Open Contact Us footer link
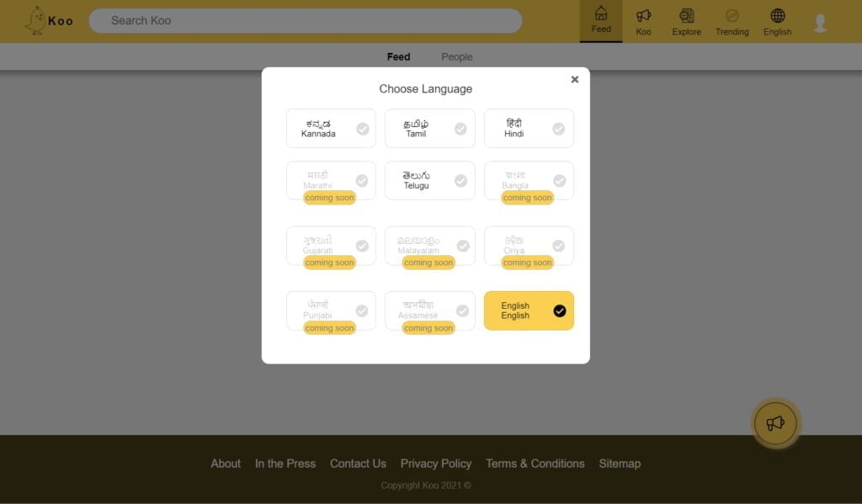The height and width of the screenshot is (504, 862). 358,464
